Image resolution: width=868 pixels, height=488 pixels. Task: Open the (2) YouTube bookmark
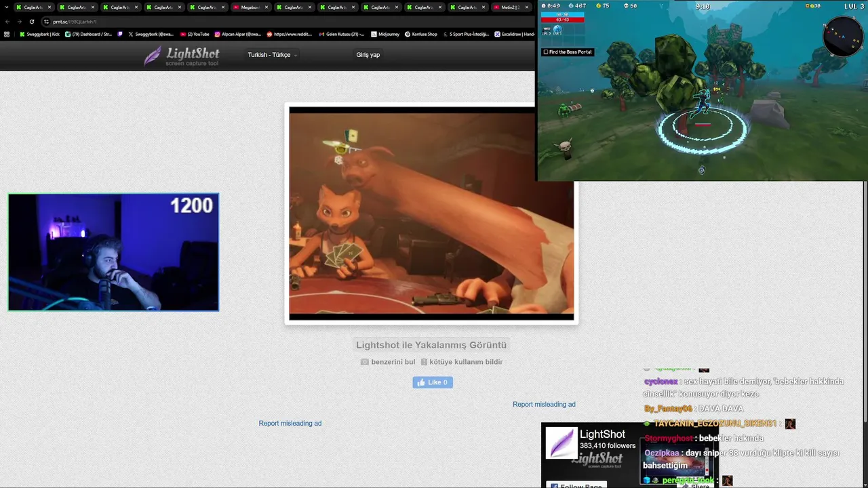(x=195, y=34)
